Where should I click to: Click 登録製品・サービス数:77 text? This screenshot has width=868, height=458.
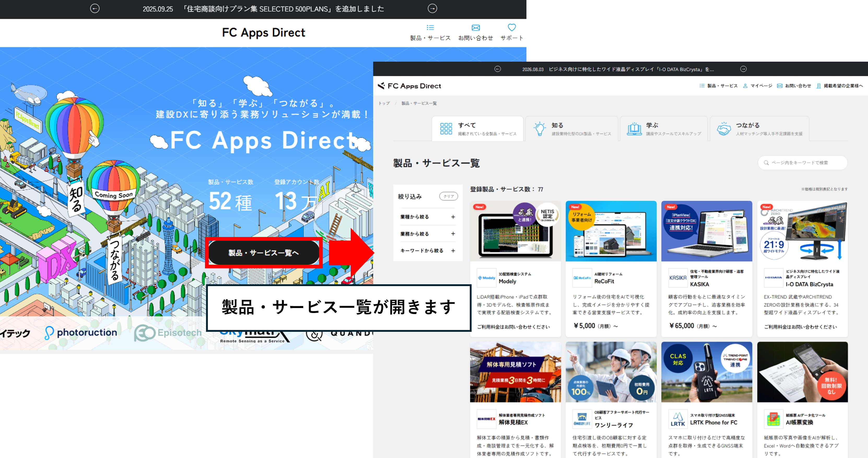tap(506, 189)
